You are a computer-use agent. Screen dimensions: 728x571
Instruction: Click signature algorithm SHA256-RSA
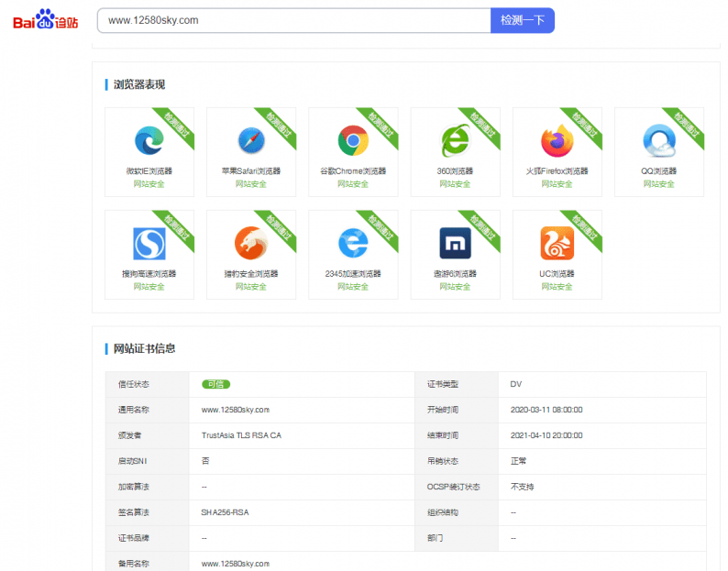pos(226,512)
